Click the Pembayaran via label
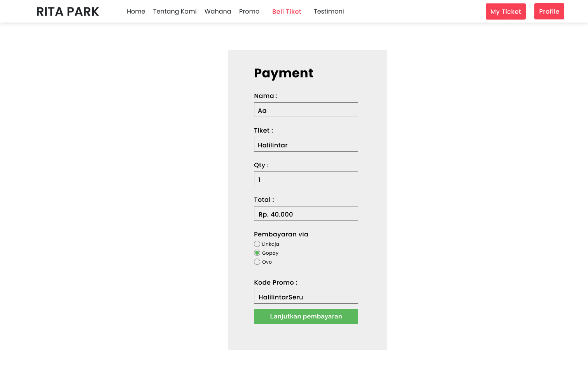Image resolution: width=588 pixels, height=376 pixels. coord(281,234)
